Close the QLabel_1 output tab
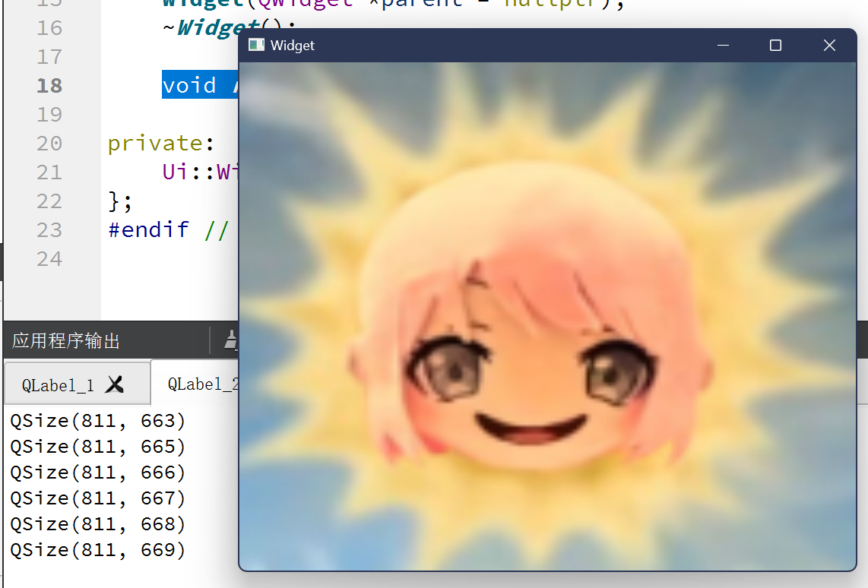 pyautogui.click(x=115, y=384)
